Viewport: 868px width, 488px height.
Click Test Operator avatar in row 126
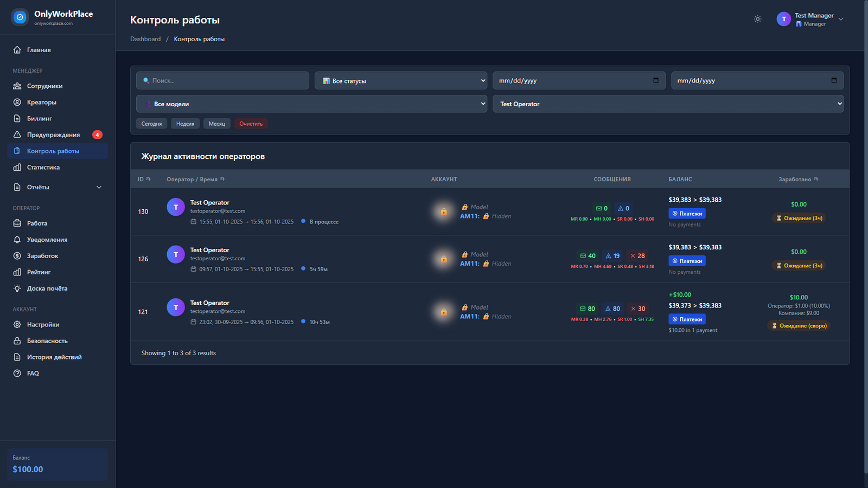coord(176,254)
